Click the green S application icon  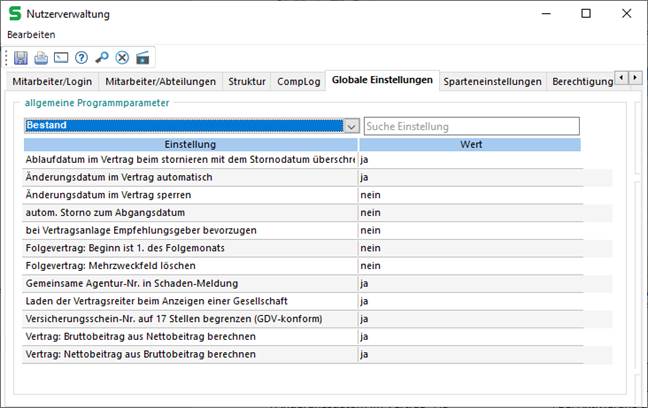click(x=15, y=14)
